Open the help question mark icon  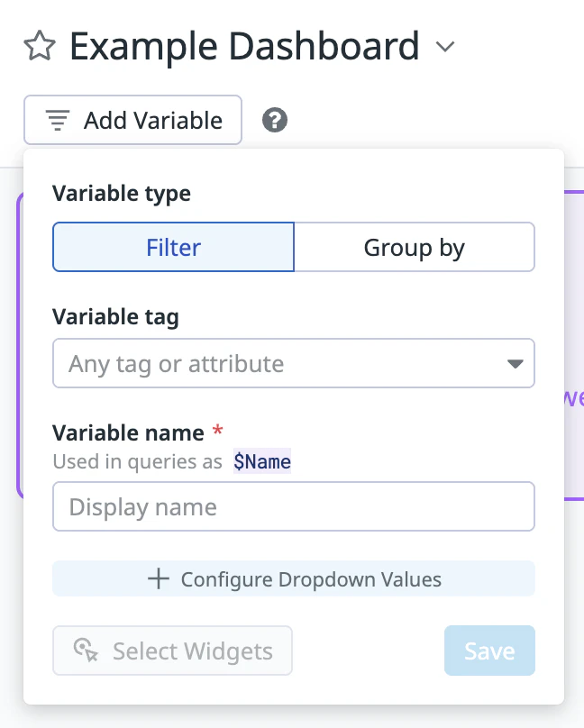(x=274, y=118)
